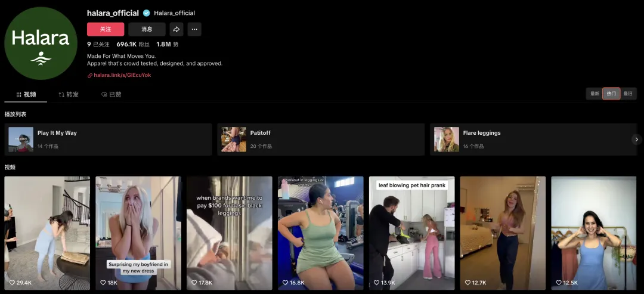Select the 热门 (popular) sort option

click(612, 94)
